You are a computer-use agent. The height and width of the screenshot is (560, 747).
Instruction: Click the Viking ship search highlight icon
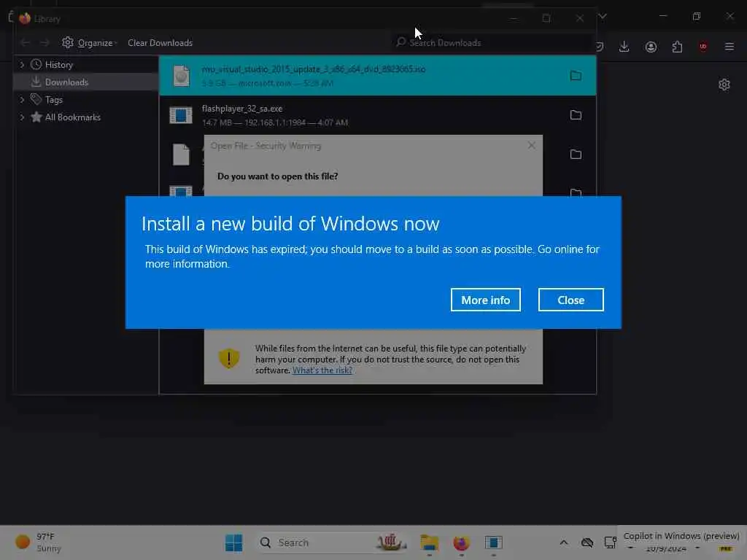(x=391, y=542)
